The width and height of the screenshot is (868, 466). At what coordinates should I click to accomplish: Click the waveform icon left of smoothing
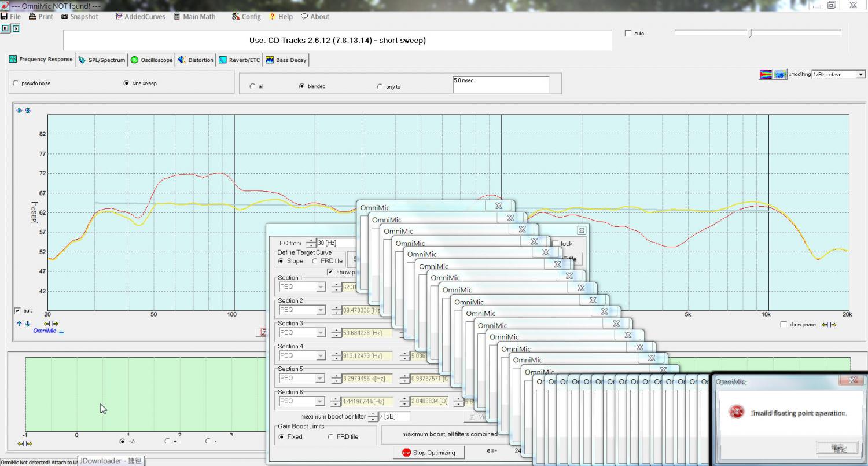780,75
